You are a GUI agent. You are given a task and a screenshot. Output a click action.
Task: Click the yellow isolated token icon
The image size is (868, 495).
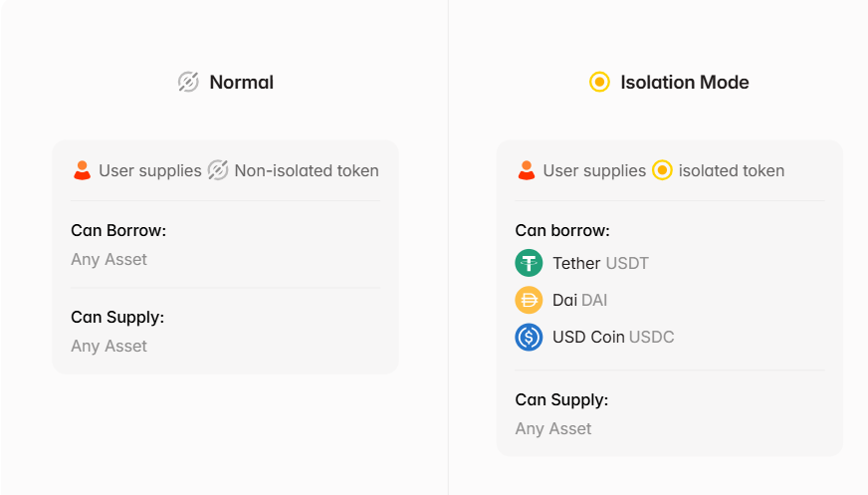(x=662, y=170)
